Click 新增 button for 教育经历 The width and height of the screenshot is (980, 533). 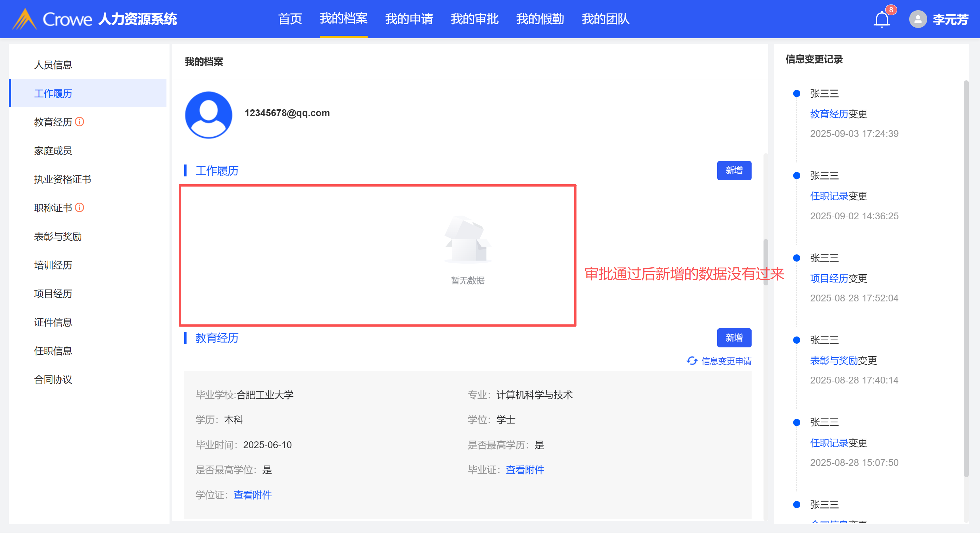pyautogui.click(x=734, y=338)
